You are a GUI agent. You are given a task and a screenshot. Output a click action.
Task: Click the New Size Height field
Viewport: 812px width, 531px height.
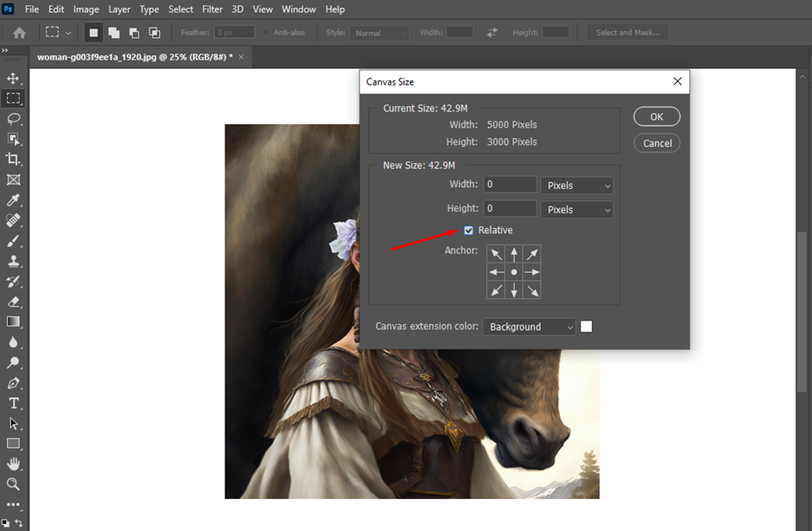tap(510, 209)
